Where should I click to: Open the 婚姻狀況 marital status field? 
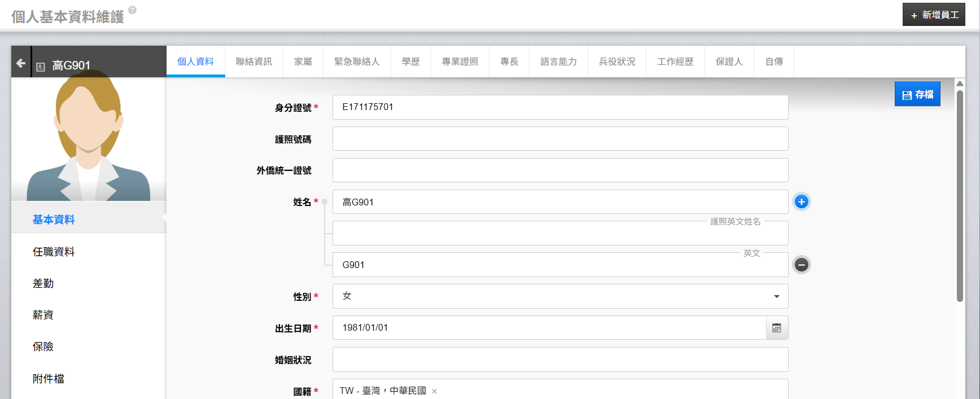coord(560,359)
